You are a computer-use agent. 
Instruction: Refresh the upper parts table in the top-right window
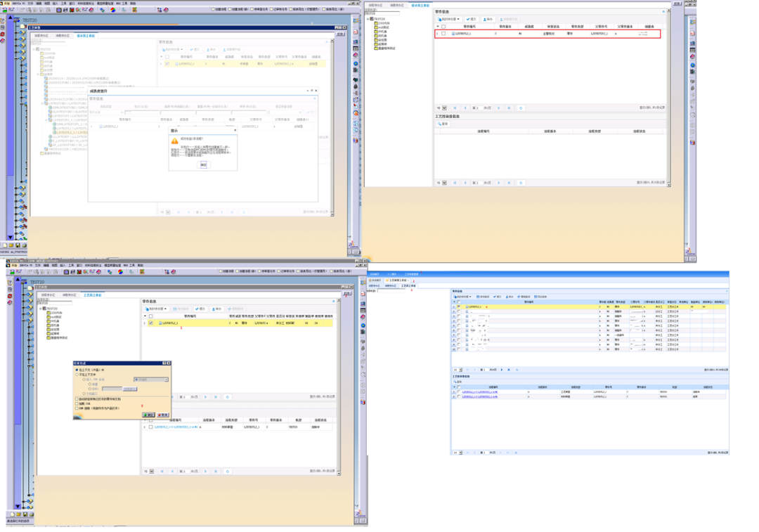click(x=521, y=108)
